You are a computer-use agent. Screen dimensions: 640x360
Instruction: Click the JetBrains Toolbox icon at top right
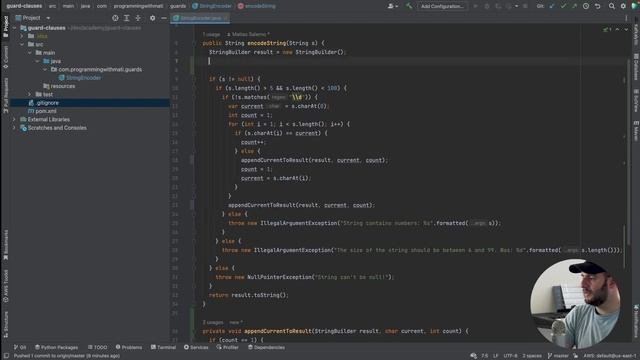635,6
